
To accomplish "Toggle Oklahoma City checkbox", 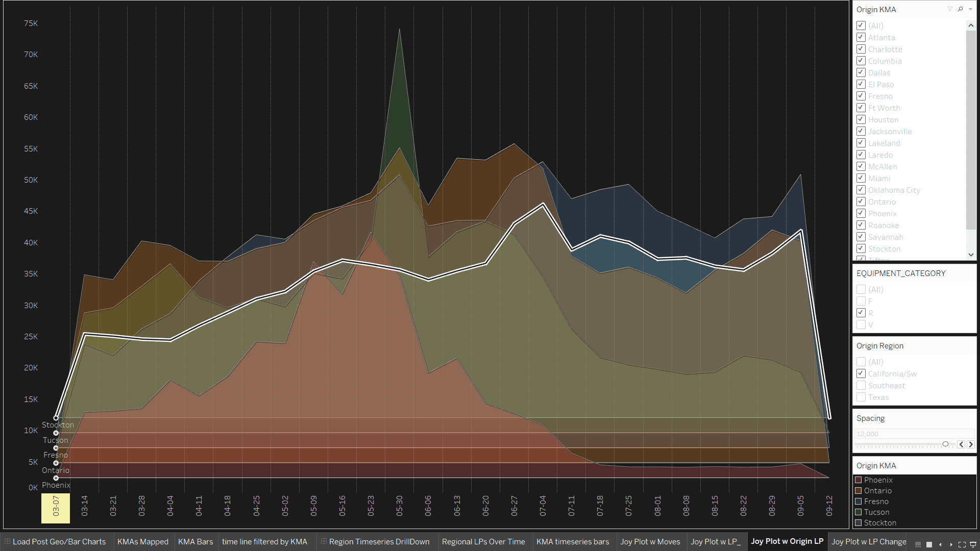I will click(861, 190).
